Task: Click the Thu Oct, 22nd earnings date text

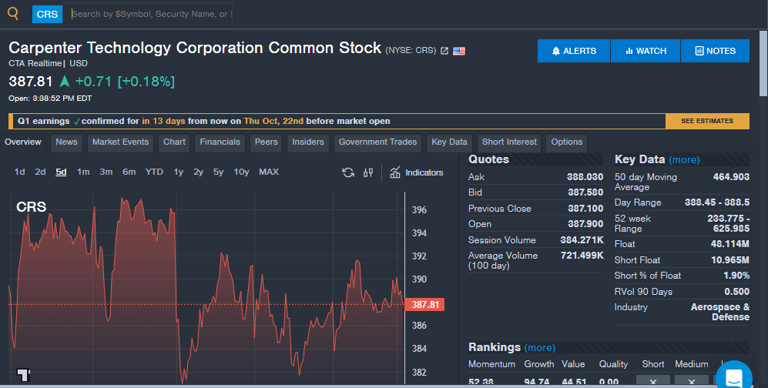Action: tap(273, 121)
